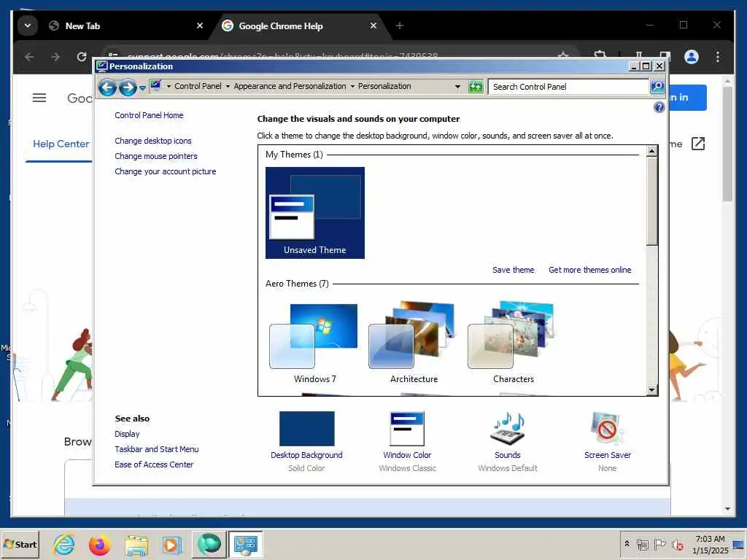Open Change mouse pointers link

[x=156, y=156]
